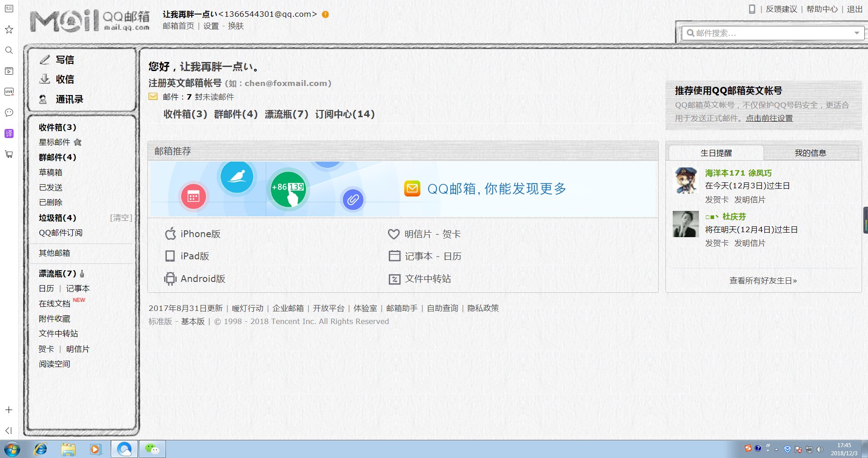This screenshot has width=868, height=458.
Task: Select the 生日提醒 tab
Action: click(717, 153)
